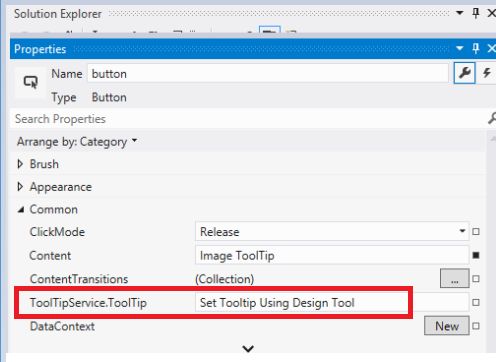This screenshot has width=496, height=362.
Task: Click the New button for DataContext
Action: pos(447,326)
